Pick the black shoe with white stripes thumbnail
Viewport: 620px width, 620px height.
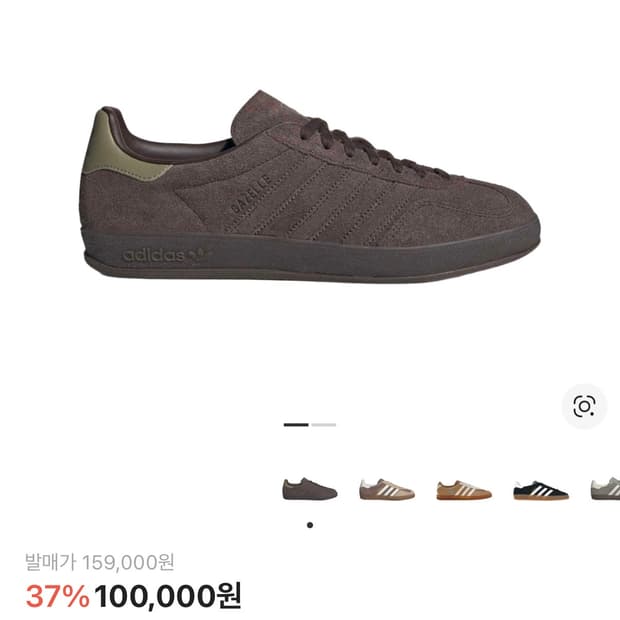541,490
